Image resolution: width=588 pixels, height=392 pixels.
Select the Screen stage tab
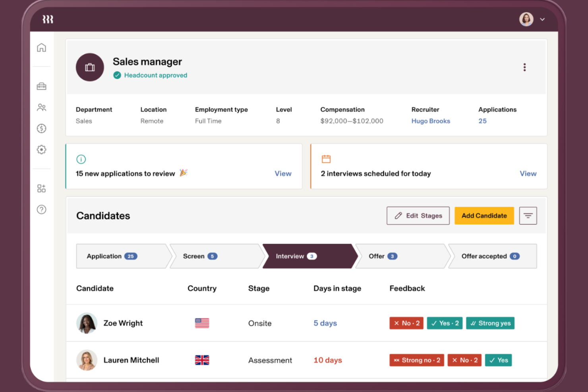217,256
